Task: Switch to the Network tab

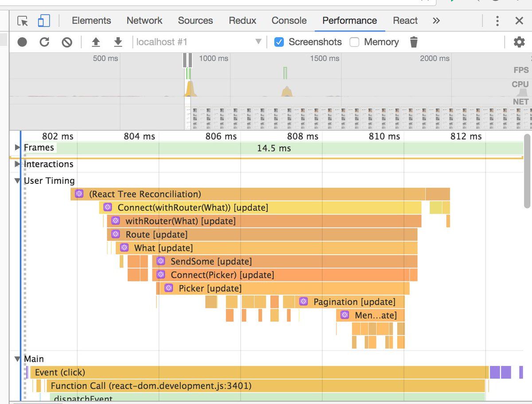Action: [x=145, y=20]
